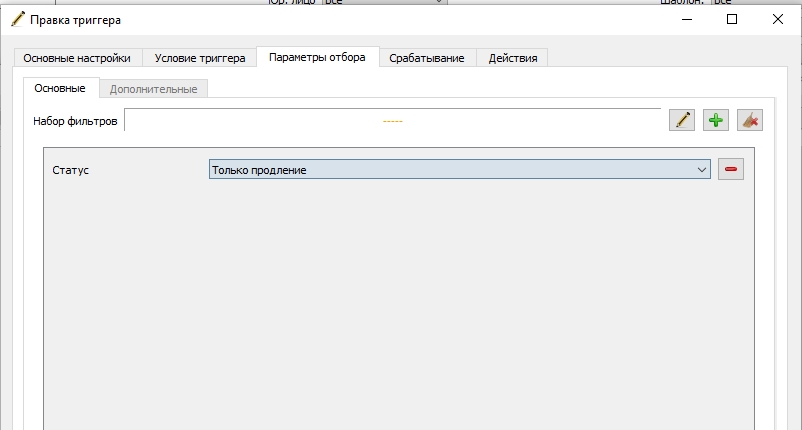The width and height of the screenshot is (802, 430).
Task: Open the Условие триггера tab
Action: click(x=200, y=58)
